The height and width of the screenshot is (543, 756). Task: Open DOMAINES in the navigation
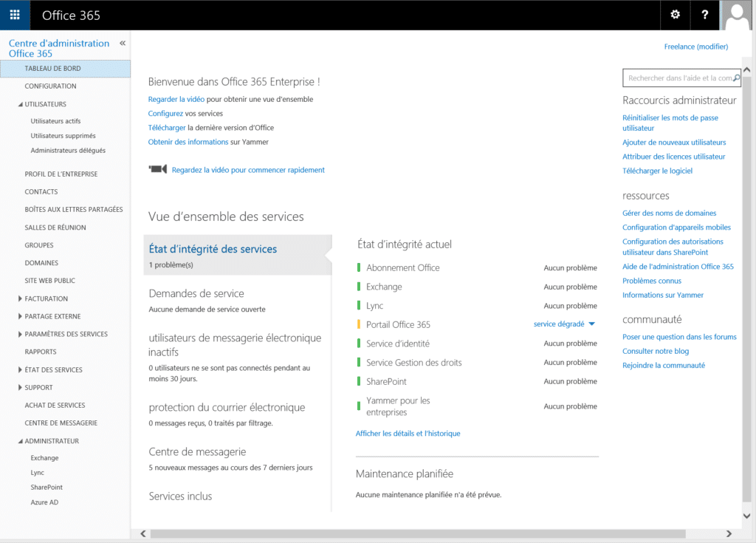41,263
